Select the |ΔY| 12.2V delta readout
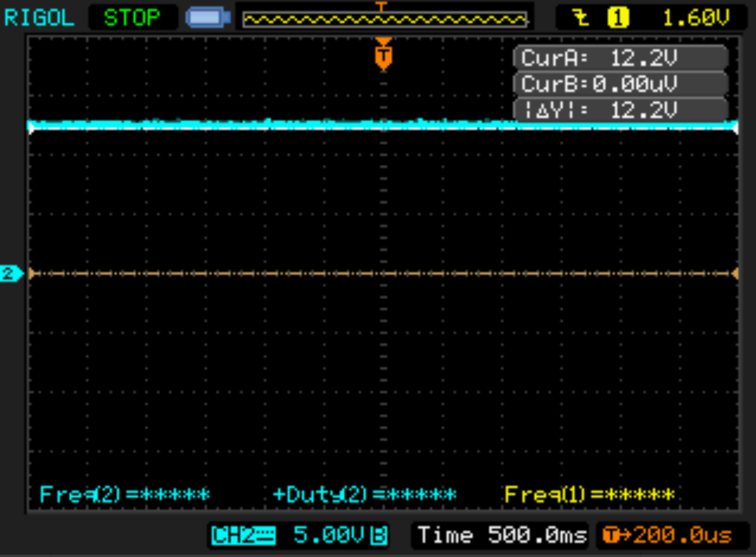756x557 pixels. [x=619, y=110]
